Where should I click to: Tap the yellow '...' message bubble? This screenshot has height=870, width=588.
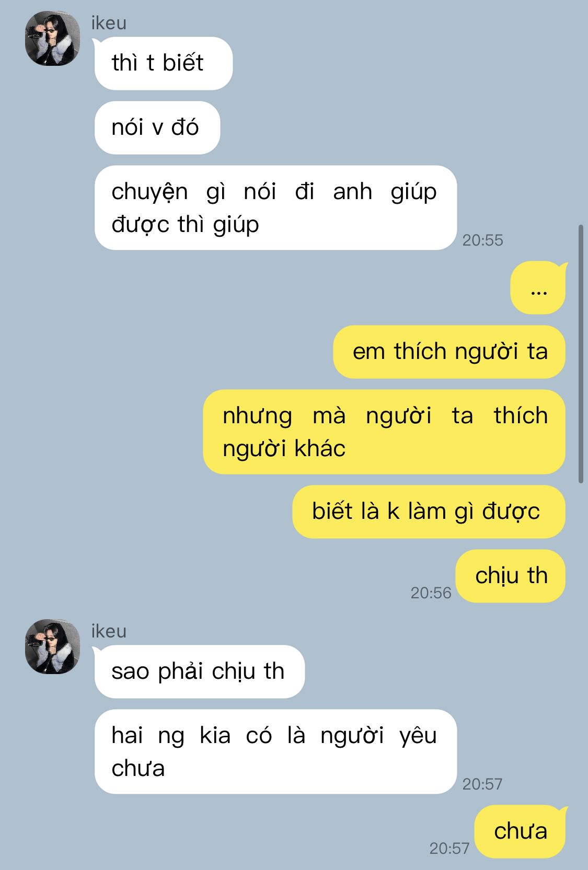538,288
